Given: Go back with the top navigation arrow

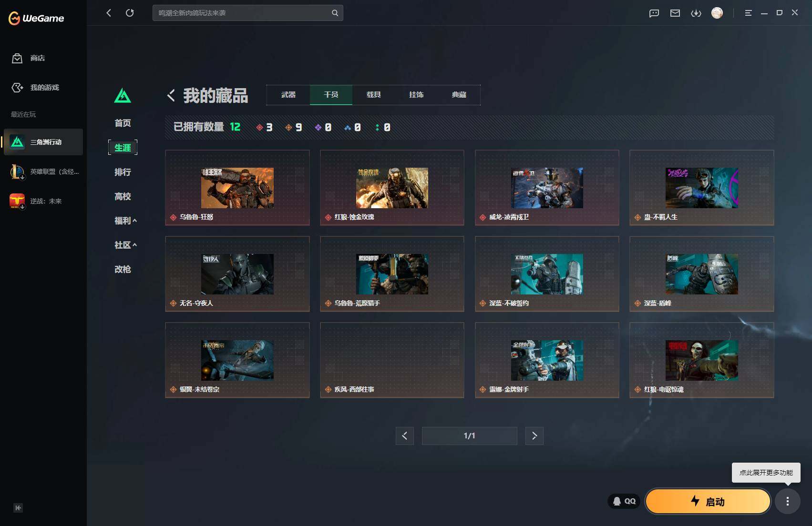Looking at the screenshot, I should [109, 13].
